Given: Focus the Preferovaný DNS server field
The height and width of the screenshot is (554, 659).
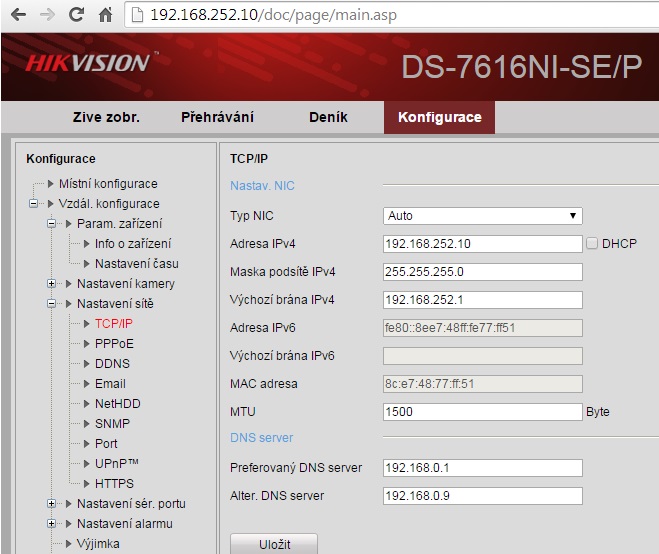Looking at the screenshot, I should [482, 468].
